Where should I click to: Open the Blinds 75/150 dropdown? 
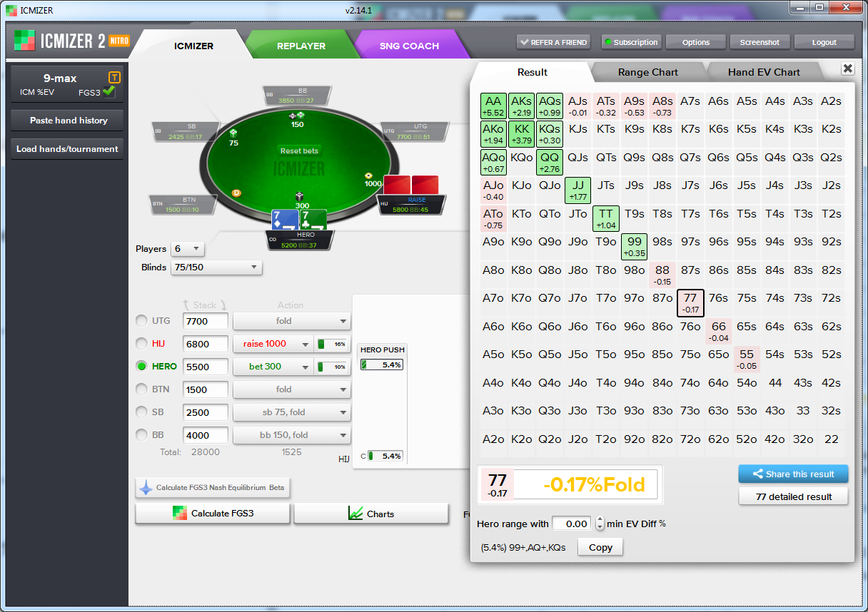[x=217, y=267]
